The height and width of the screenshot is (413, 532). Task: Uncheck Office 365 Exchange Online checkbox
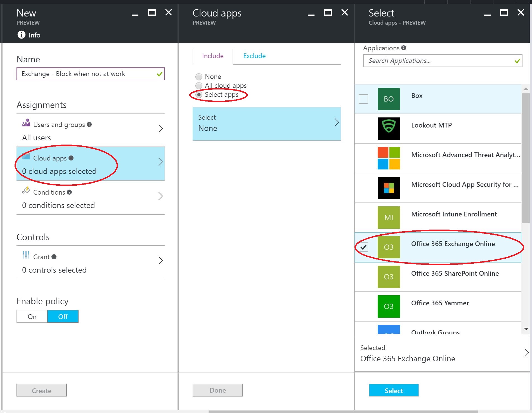(363, 247)
